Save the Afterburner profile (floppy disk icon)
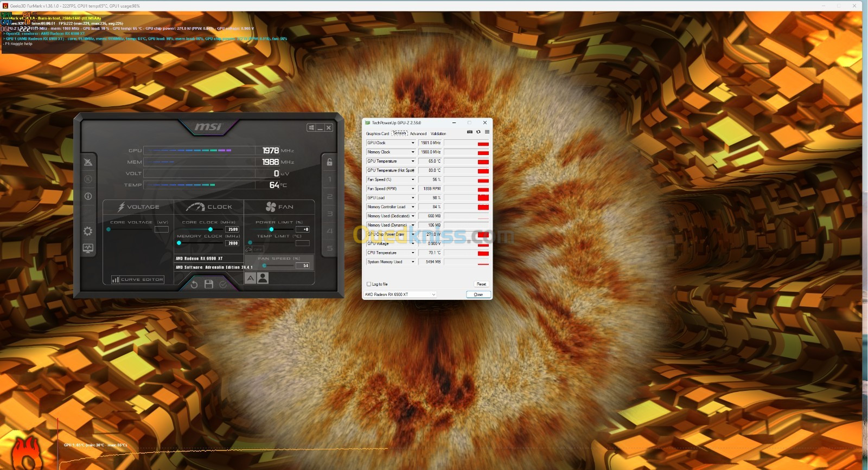This screenshot has width=868, height=470. [x=208, y=284]
